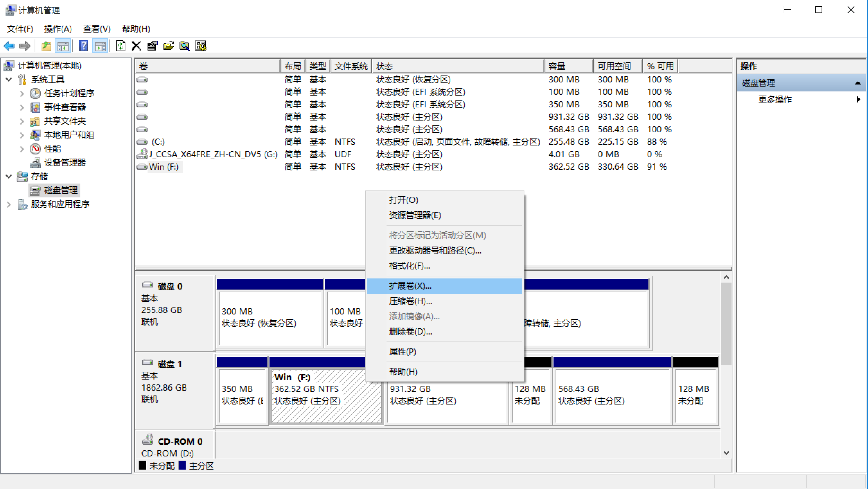Screen dimensions: 868x489
Task: Expand the 性能 node
Action: (22, 149)
